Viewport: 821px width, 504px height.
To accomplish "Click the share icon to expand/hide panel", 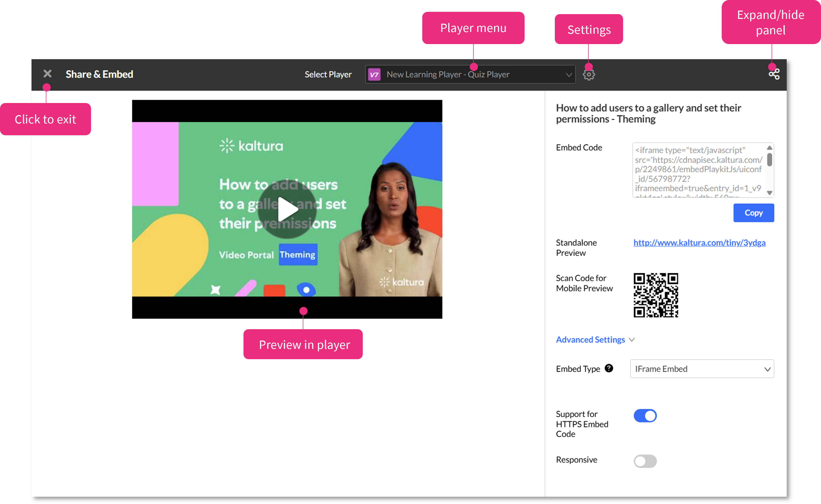I will [774, 74].
